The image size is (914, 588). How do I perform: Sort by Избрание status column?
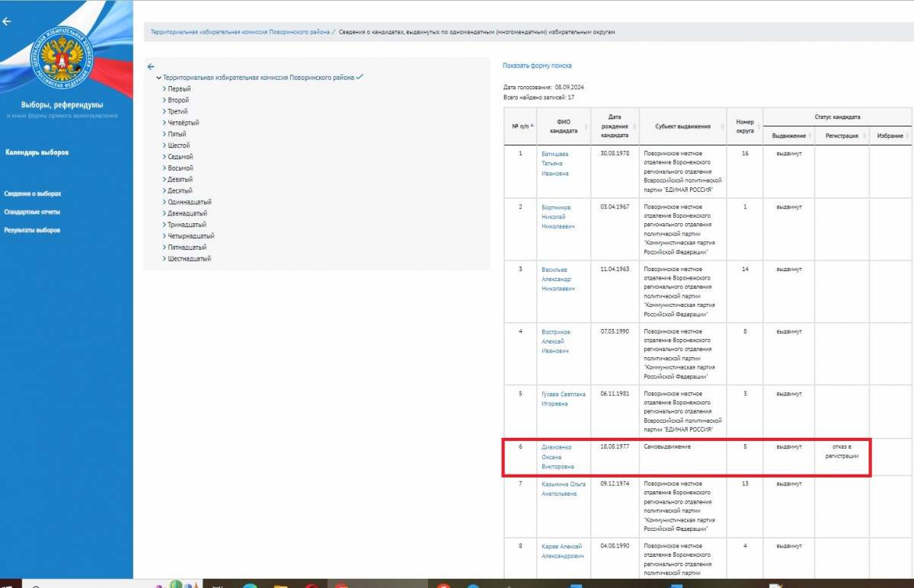coord(890,136)
